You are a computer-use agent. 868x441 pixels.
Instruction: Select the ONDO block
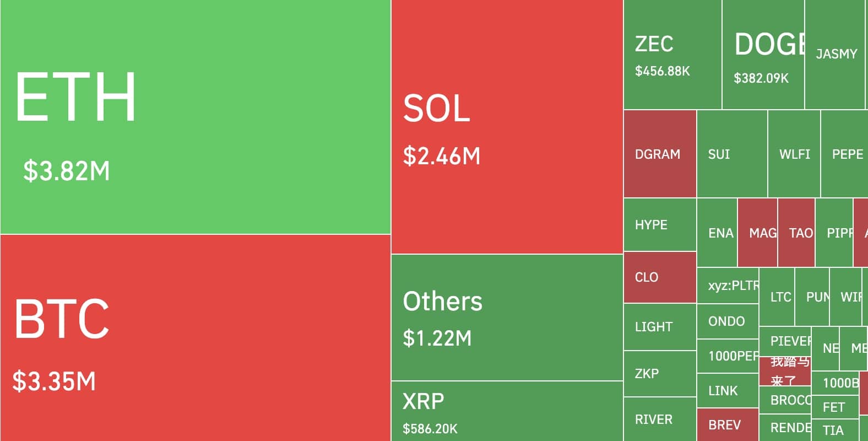click(x=728, y=321)
